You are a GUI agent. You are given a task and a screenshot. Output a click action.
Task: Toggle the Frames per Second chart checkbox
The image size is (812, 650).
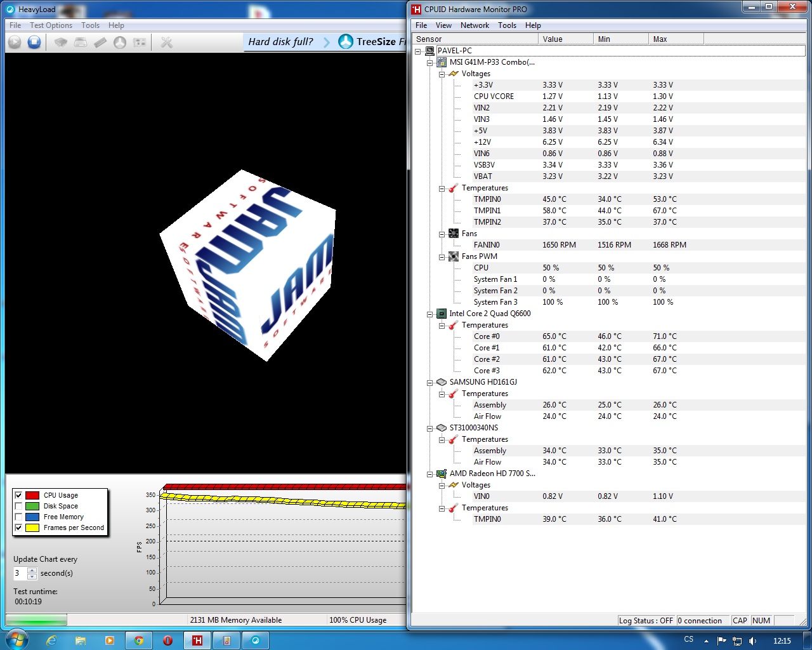tap(18, 527)
